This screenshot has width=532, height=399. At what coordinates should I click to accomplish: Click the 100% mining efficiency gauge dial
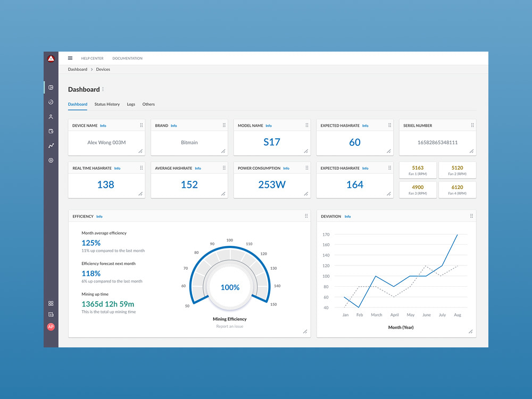[x=230, y=287]
